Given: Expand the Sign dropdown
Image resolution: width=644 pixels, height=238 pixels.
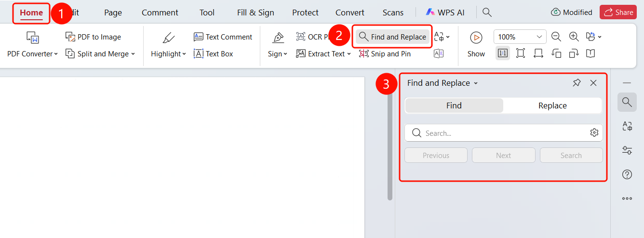Looking at the screenshot, I should coord(285,54).
